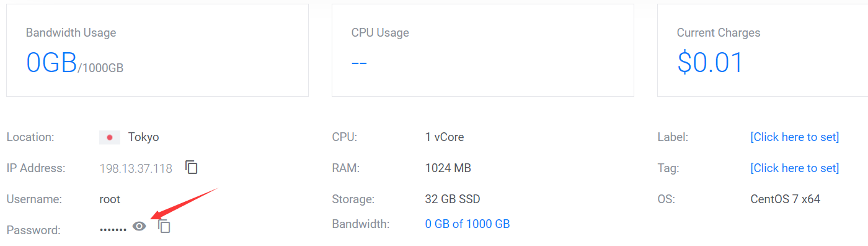
Task: Click the Japan flag next to Tokyo
Action: coord(110,137)
